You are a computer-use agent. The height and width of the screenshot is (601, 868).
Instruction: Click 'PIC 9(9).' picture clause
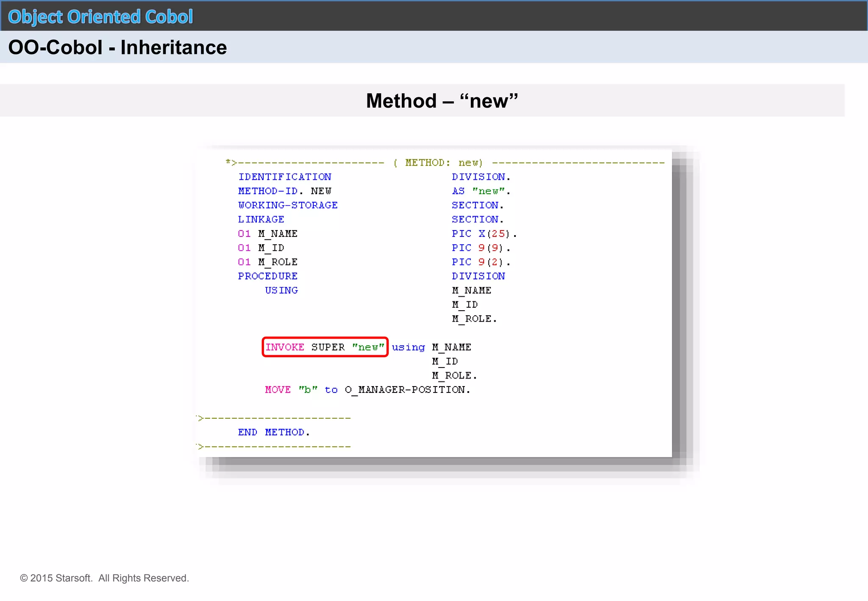(x=481, y=248)
